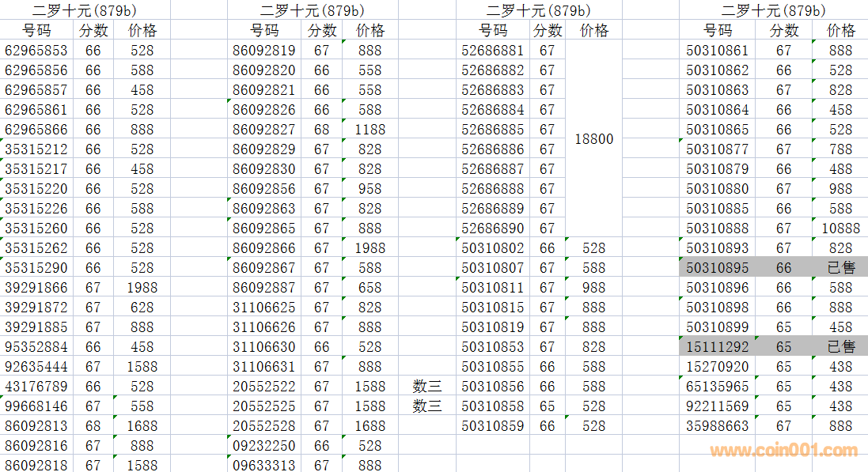This screenshot has width=868, height=472.
Task: Select number cell 99668146
Action: click(x=36, y=406)
